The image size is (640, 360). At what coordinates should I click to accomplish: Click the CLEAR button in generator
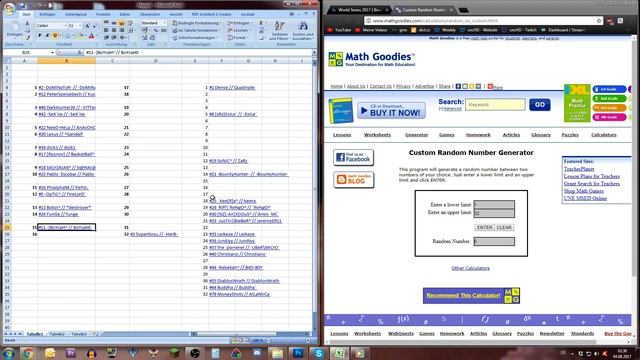(504, 227)
